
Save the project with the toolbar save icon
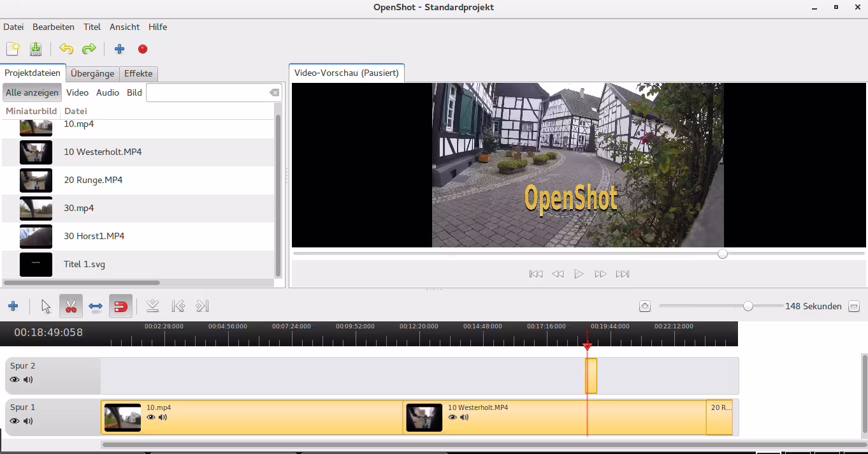coord(36,49)
